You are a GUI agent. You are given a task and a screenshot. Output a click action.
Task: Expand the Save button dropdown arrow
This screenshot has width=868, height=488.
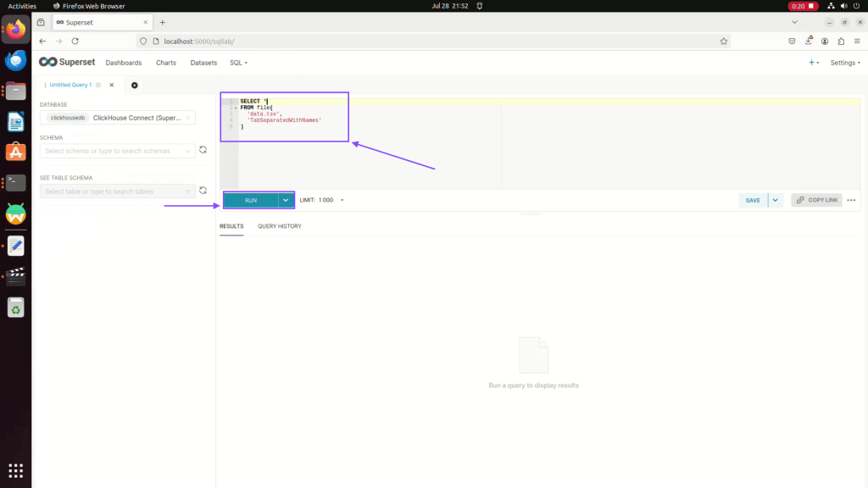click(775, 200)
